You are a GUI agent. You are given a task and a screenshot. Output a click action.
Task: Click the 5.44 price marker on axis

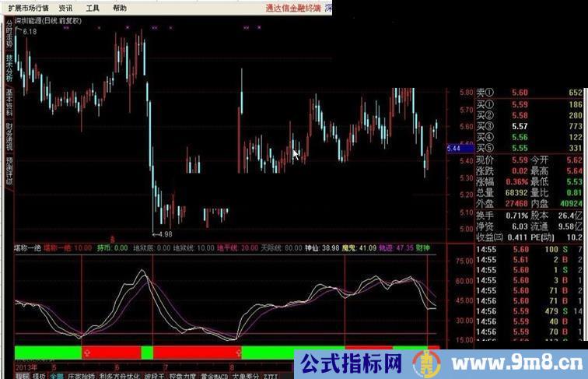[456, 148]
